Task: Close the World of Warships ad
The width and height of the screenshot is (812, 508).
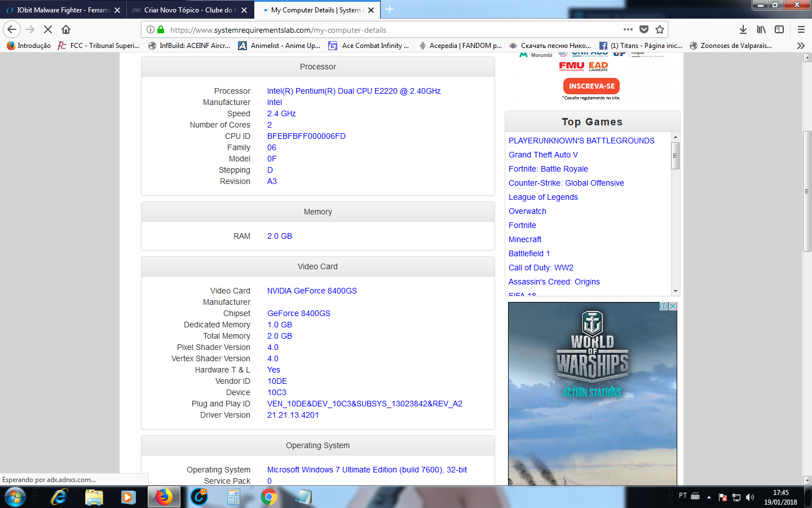Action: 672,306
